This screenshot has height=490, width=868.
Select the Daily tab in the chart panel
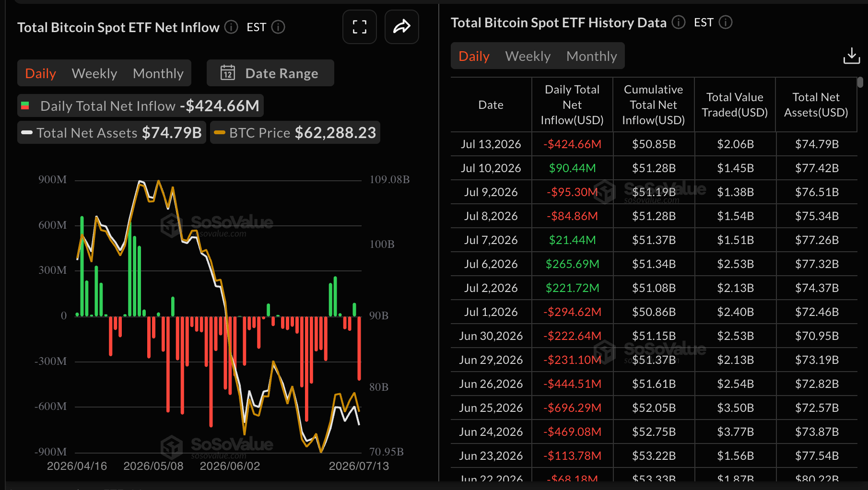pyautogui.click(x=41, y=73)
